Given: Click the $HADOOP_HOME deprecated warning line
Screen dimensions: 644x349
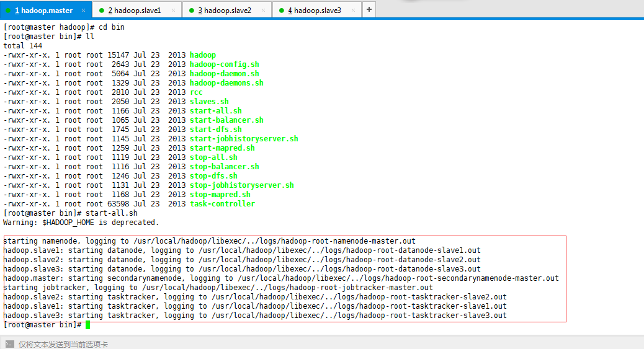Looking at the screenshot, I should coord(81,223).
